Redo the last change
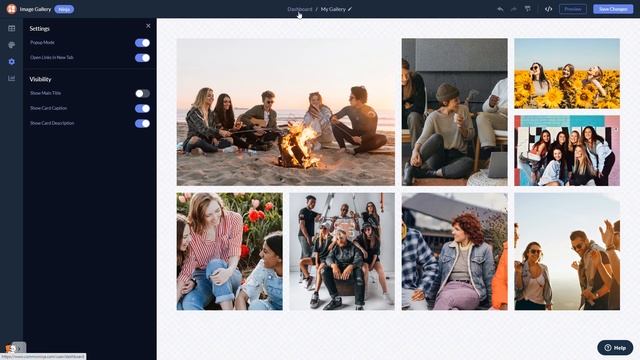 point(513,9)
